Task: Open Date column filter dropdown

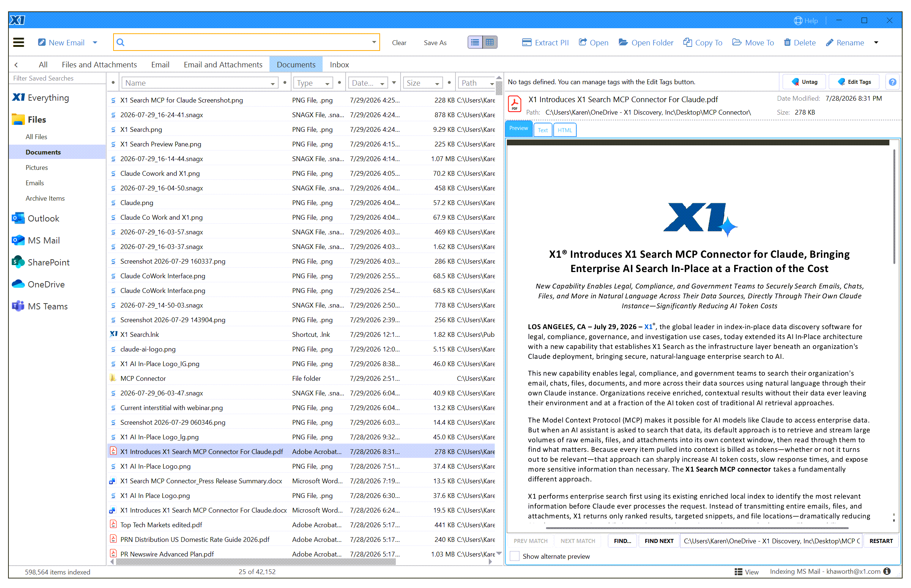Action: [382, 83]
